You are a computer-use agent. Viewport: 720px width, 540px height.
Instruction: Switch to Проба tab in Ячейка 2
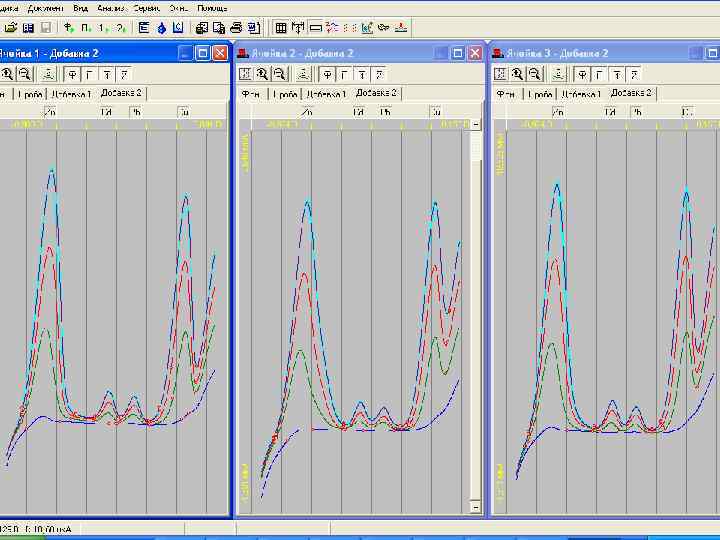(285, 94)
